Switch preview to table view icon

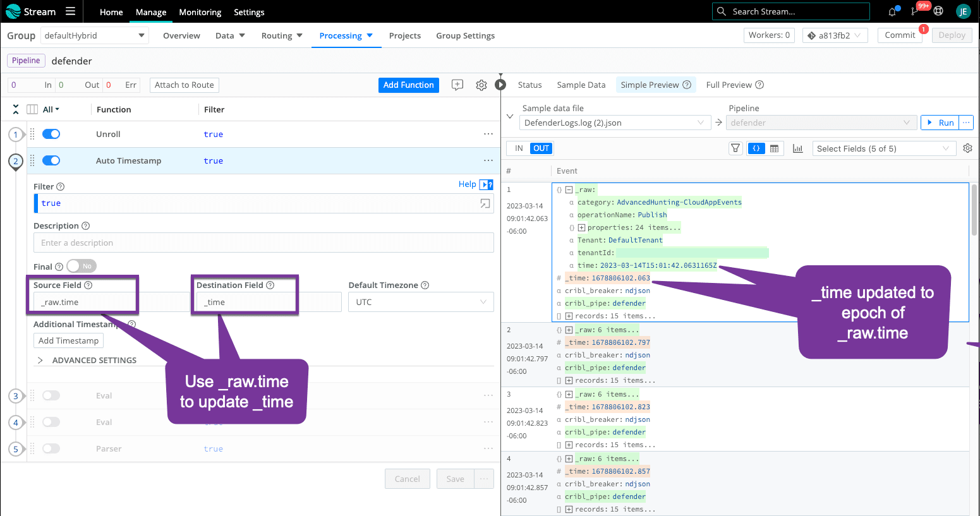[774, 148]
